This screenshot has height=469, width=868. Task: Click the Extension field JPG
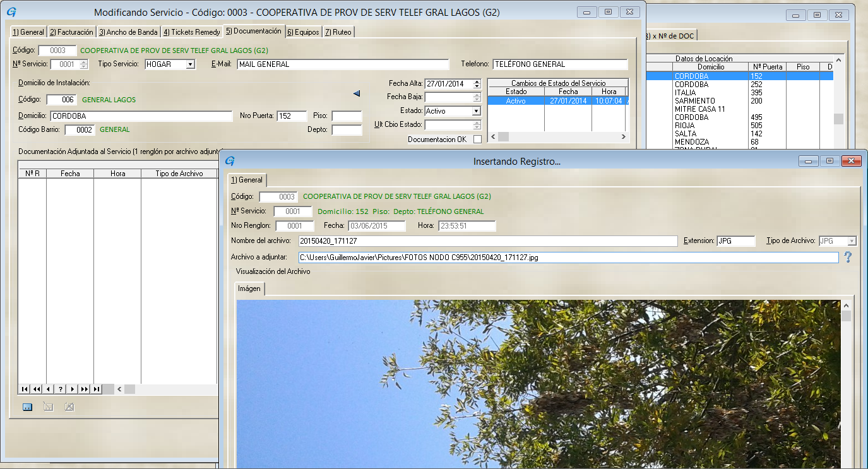(735, 241)
